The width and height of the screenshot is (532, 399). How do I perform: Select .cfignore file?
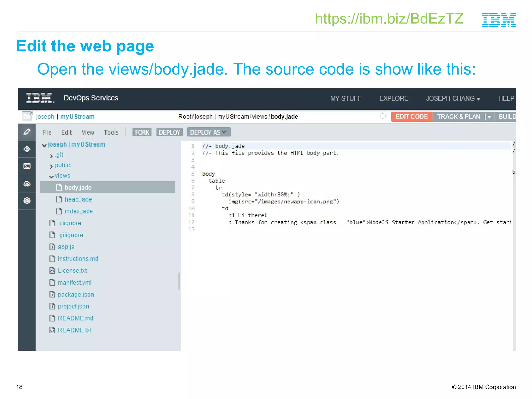(69, 223)
